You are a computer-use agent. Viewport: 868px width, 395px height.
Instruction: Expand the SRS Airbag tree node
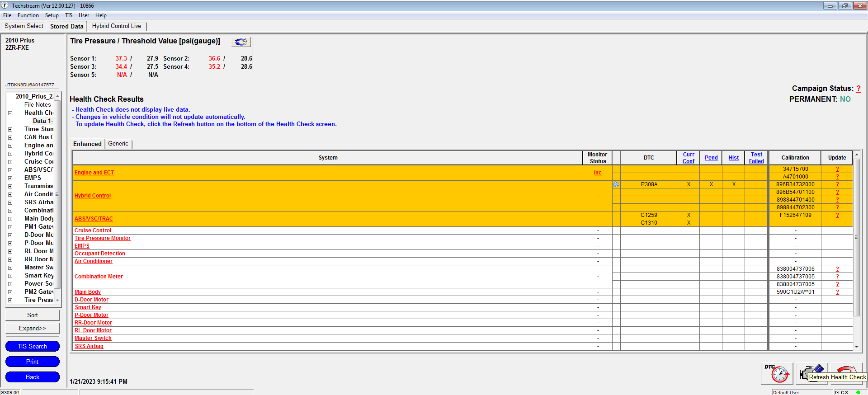(x=10, y=202)
